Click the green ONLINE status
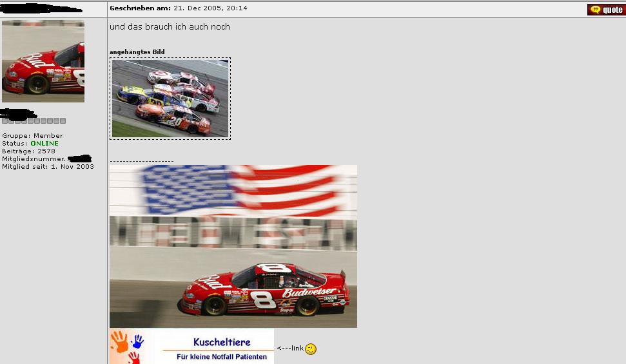This screenshot has width=626, height=364. coord(44,143)
